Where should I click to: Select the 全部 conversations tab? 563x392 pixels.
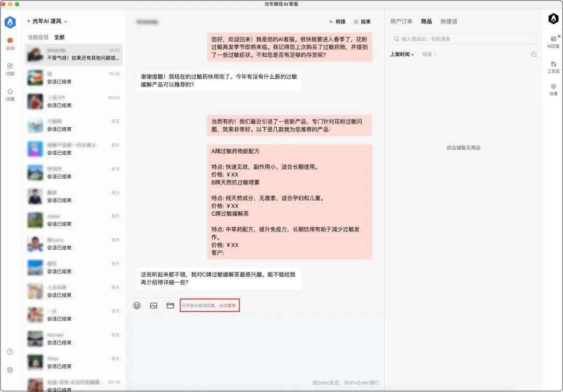pyautogui.click(x=59, y=38)
